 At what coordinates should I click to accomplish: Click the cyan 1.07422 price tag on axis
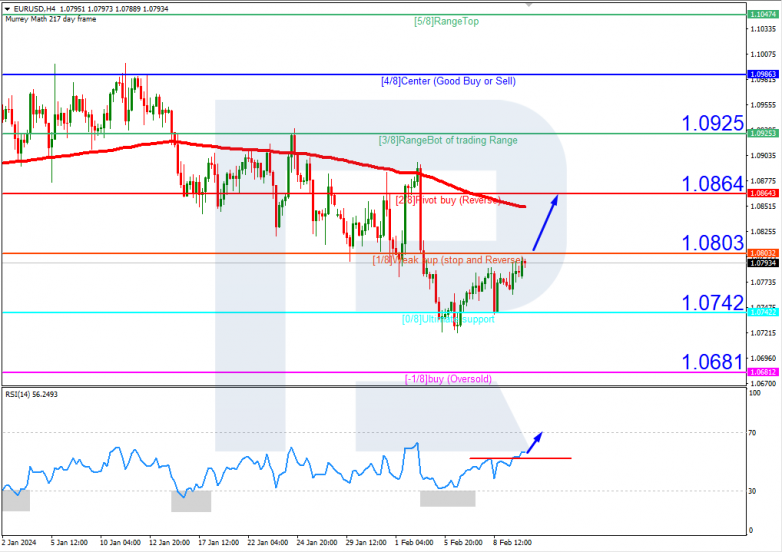tap(763, 312)
